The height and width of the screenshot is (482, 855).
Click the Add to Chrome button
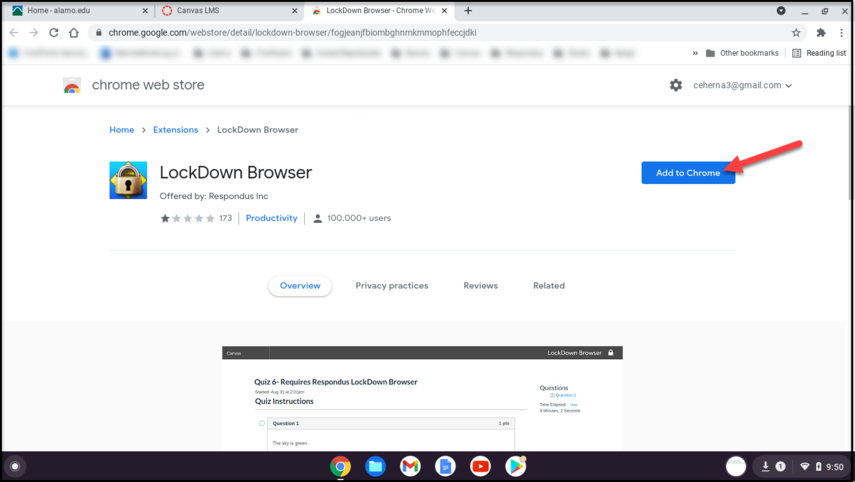687,173
